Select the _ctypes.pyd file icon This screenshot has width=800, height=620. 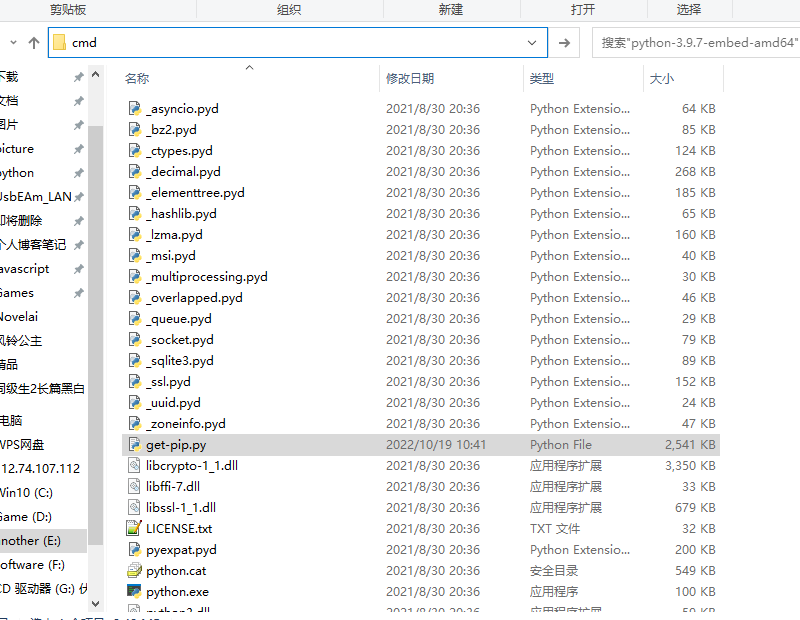134,150
